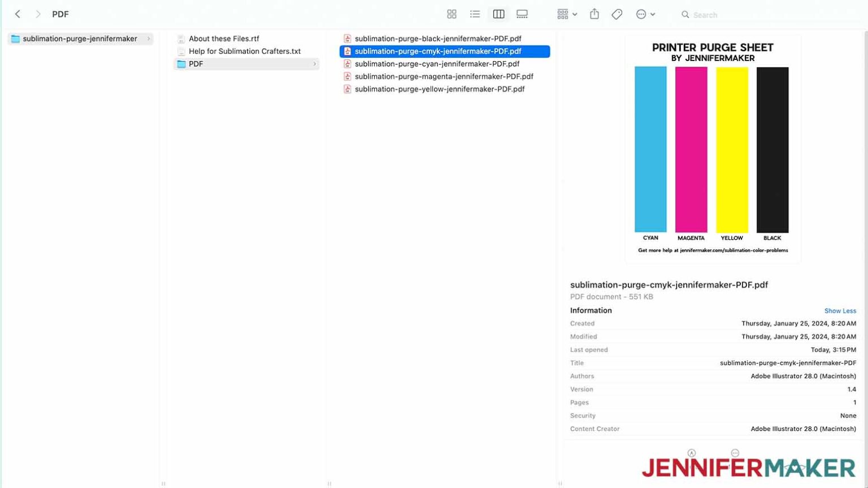Switch to icon grid view

[452, 14]
